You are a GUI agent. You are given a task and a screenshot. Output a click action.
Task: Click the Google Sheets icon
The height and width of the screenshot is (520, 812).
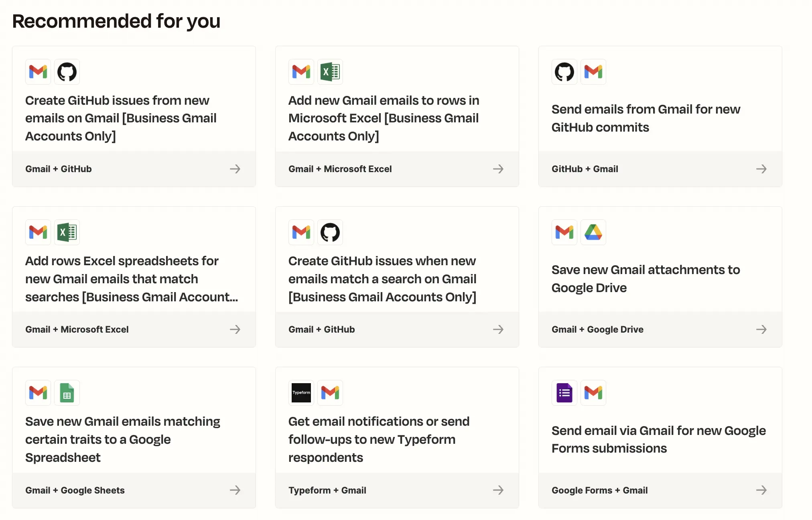point(67,393)
